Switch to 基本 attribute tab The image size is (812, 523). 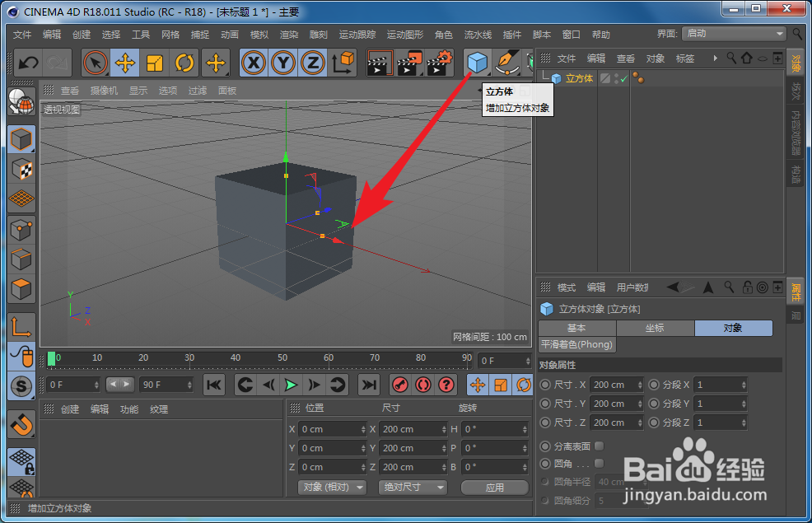pos(577,328)
